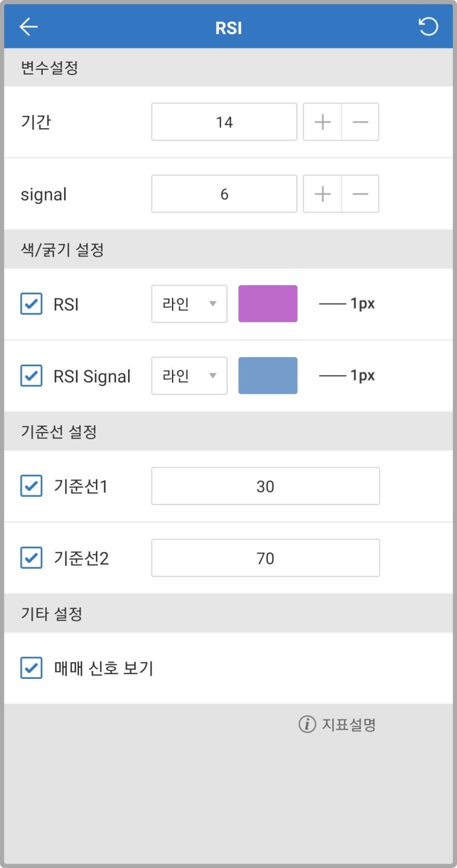Edit the 기간 value field showing 14

pyautogui.click(x=224, y=122)
